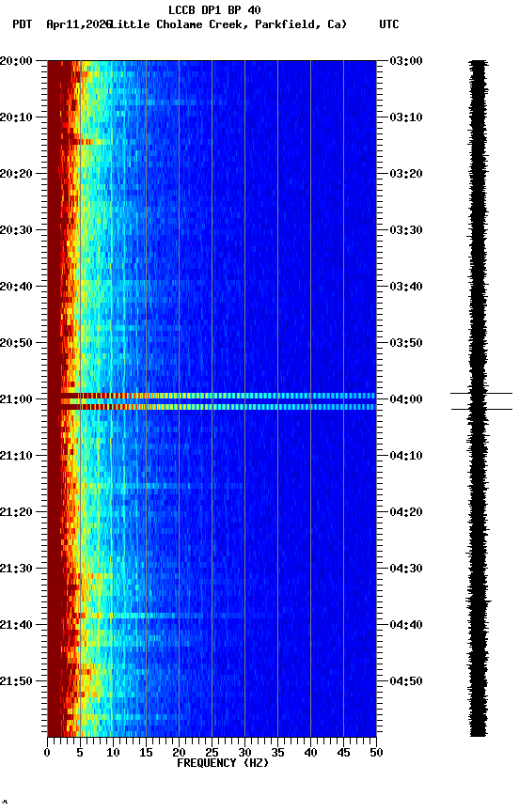
Task: Click the '21:00' PDT time label
Action: point(16,399)
